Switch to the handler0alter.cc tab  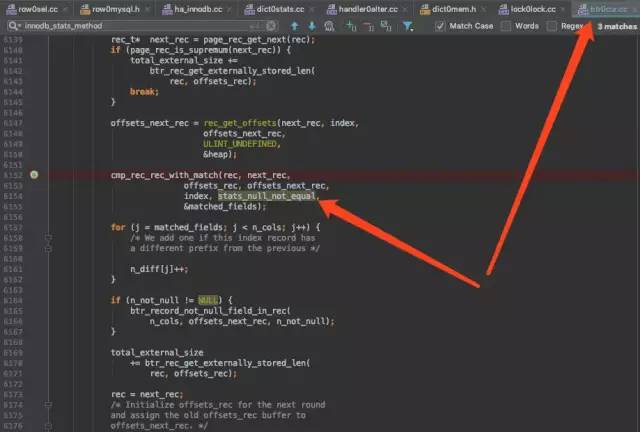coord(368,9)
